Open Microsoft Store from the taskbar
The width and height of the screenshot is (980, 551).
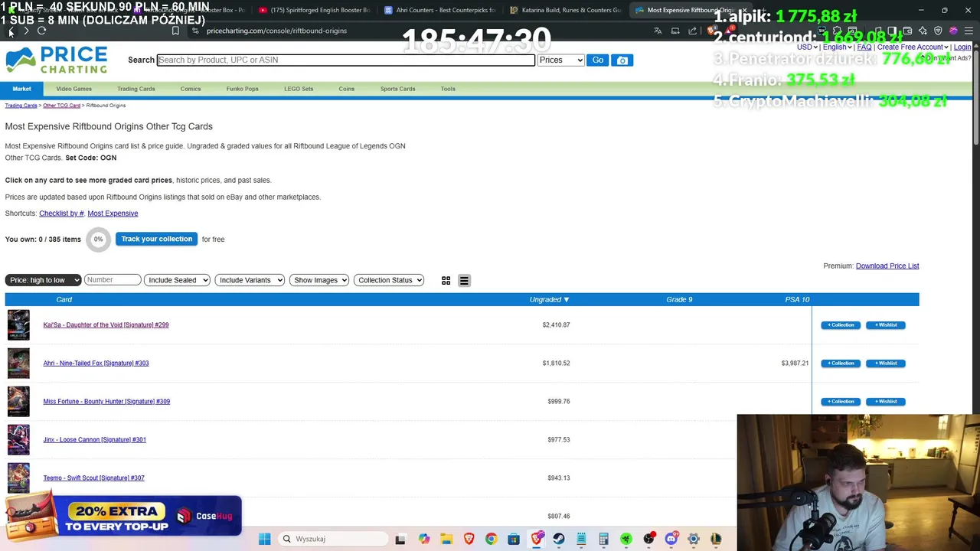coord(514,539)
